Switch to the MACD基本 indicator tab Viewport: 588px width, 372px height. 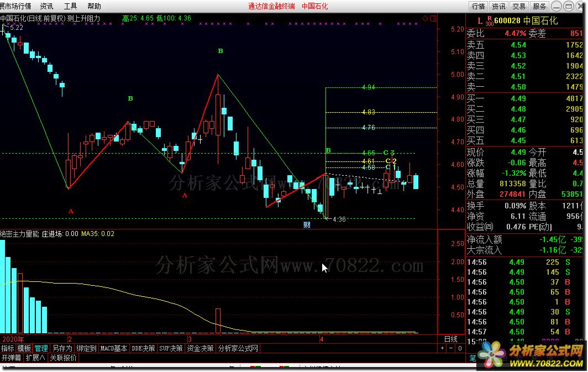point(114,348)
